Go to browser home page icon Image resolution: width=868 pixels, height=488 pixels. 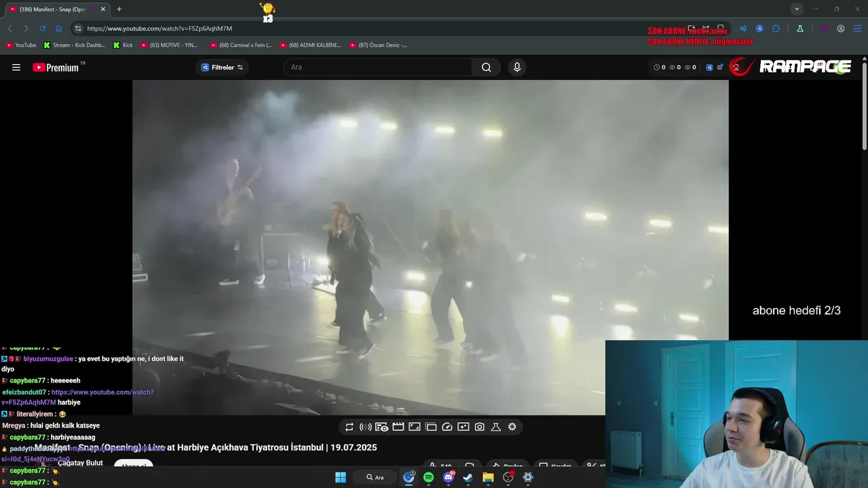click(58, 28)
